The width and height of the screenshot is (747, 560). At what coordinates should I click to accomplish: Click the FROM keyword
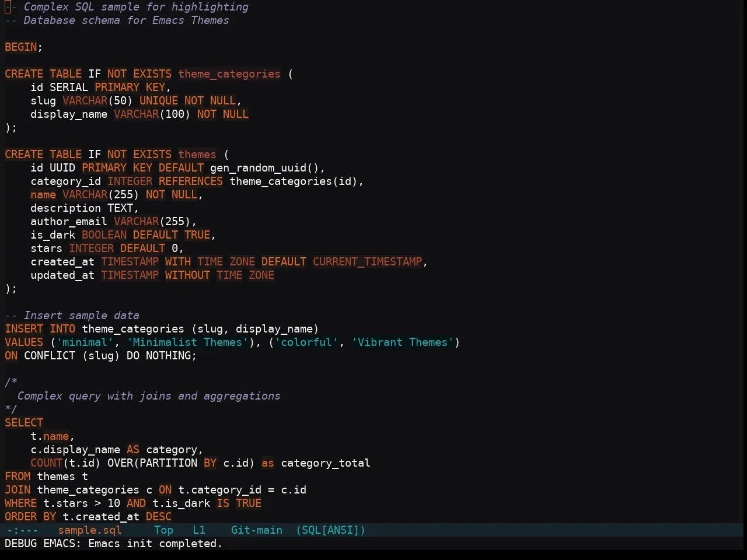pos(18,477)
